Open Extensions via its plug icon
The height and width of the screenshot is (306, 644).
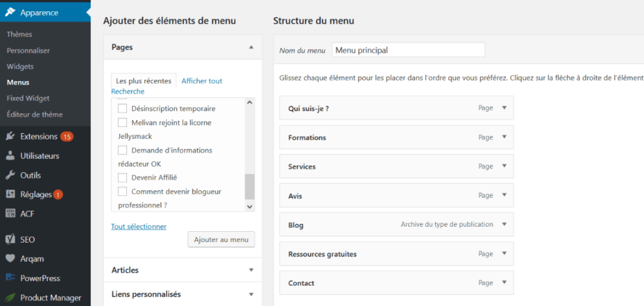(x=10, y=136)
